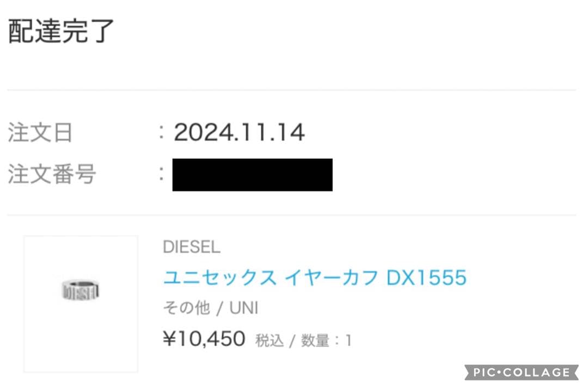Open the ユニセックス イヤーカフ DX1555 product link
This screenshot has width=588, height=390.
[x=315, y=277]
